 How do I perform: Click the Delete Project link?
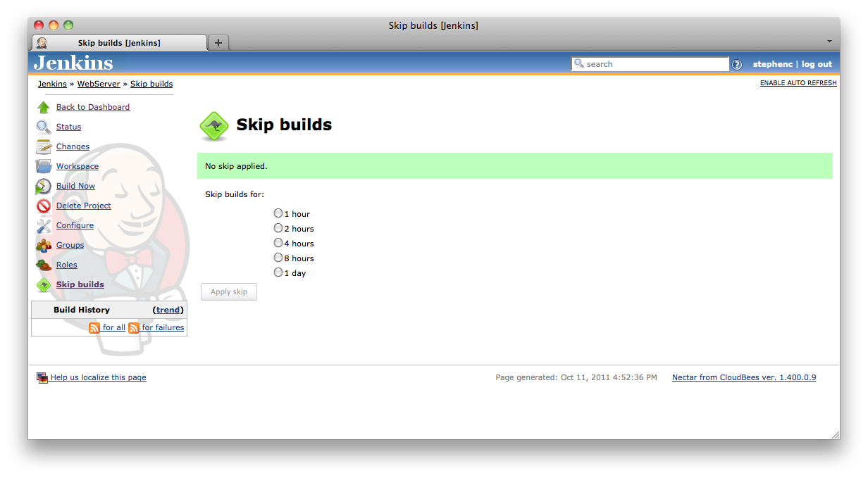point(84,206)
